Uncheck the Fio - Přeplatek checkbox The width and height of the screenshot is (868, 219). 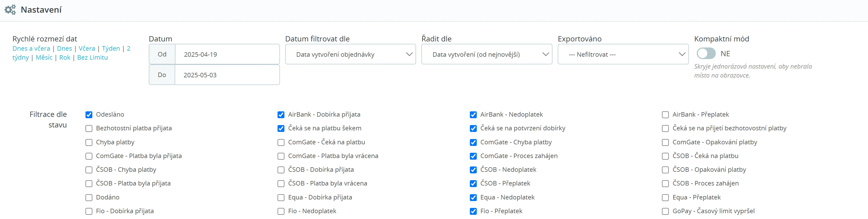(473, 211)
